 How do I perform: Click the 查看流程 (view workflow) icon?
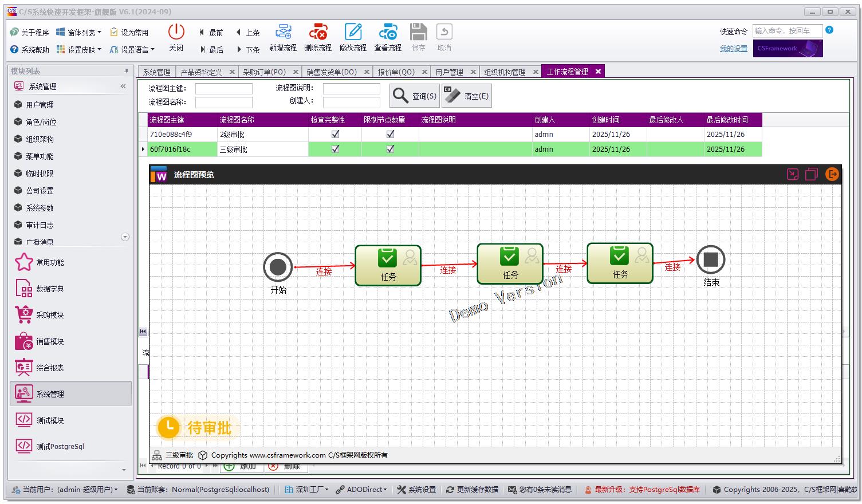coord(388,37)
